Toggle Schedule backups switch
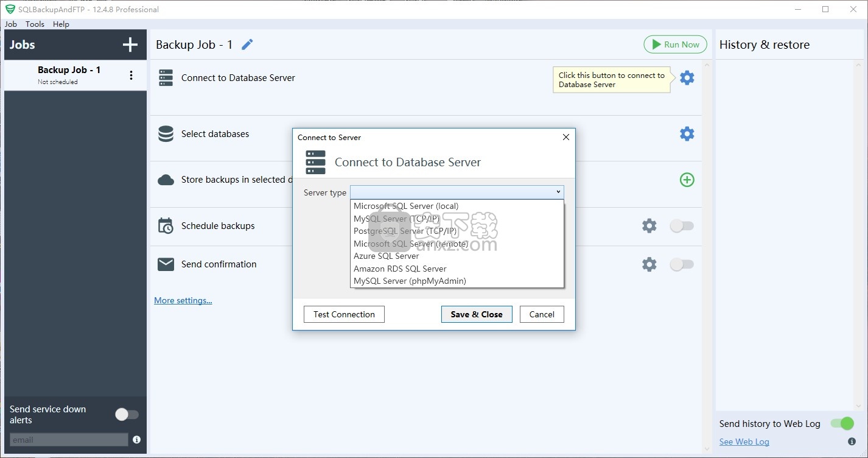 [x=682, y=226]
